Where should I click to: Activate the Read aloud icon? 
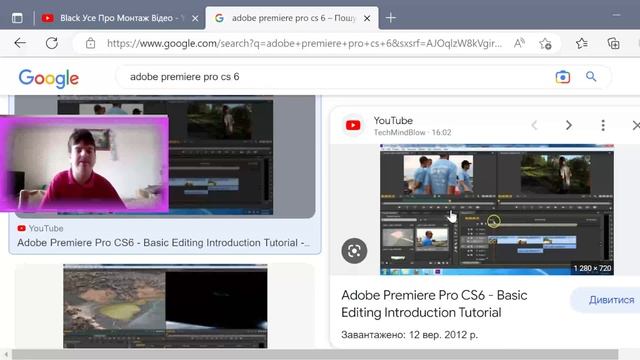519,43
